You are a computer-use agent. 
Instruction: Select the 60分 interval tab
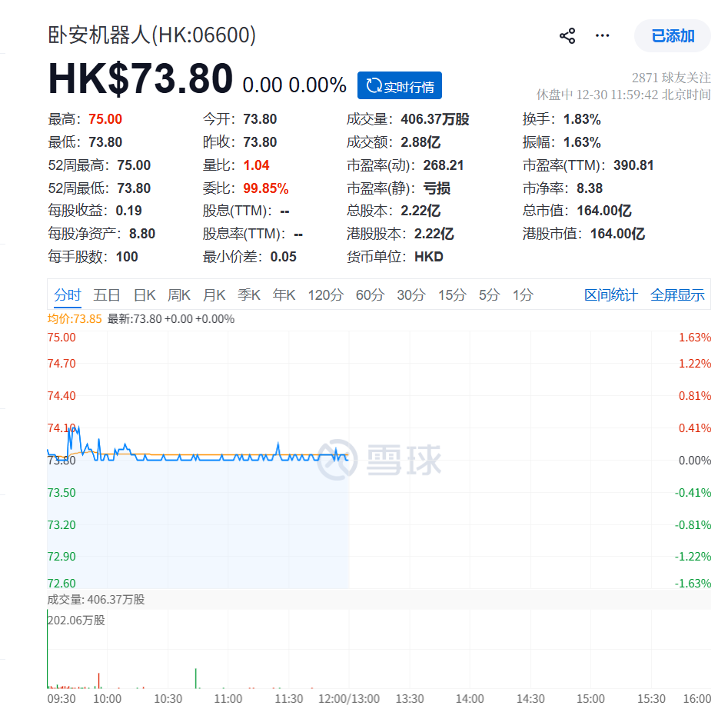370,295
